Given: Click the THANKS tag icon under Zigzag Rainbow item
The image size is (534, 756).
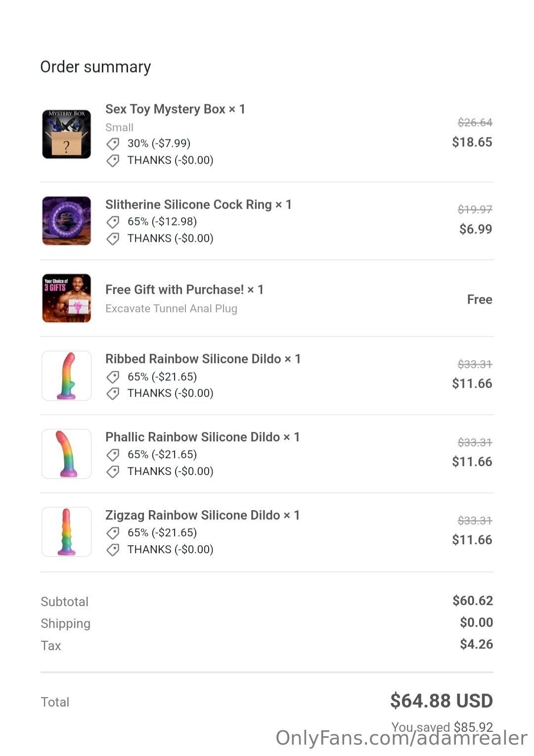Looking at the screenshot, I should pos(113,550).
